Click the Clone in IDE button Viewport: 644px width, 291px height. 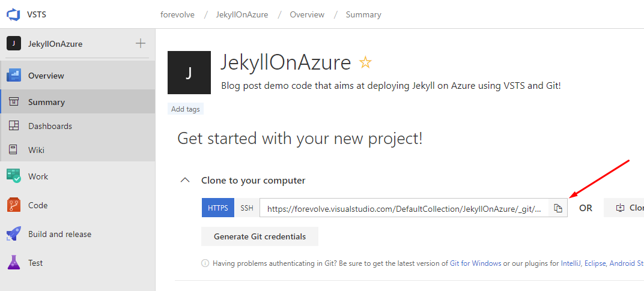[624, 208]
